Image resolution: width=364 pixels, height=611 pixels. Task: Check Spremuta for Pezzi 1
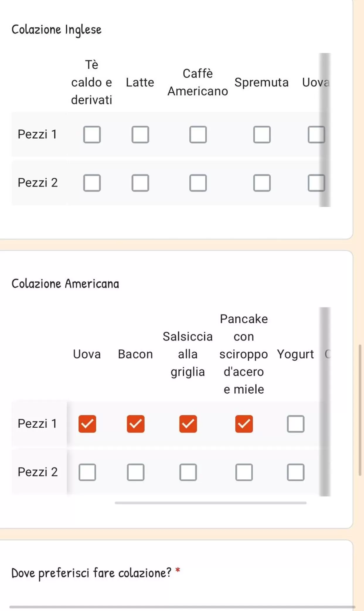pos(262,135)
